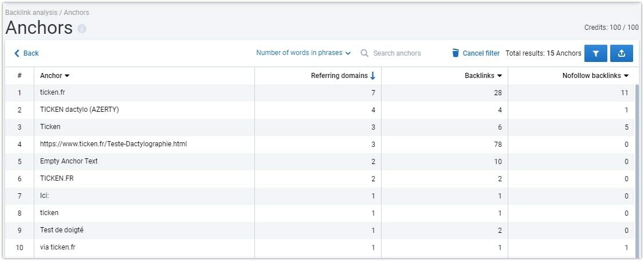The width and height of the screenshot is (644, 261).
Task: Click the magnifier icon in search anchors
Action: coord(364,53)
